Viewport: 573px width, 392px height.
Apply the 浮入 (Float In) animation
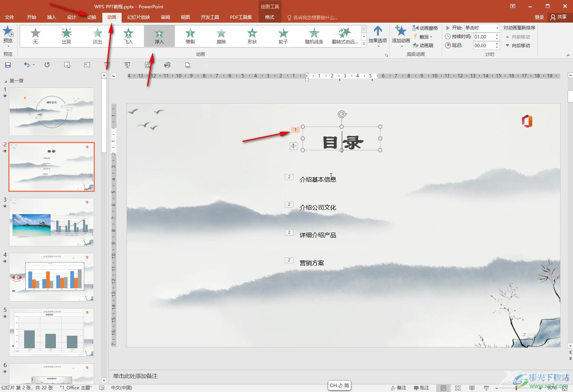[159, 36]
